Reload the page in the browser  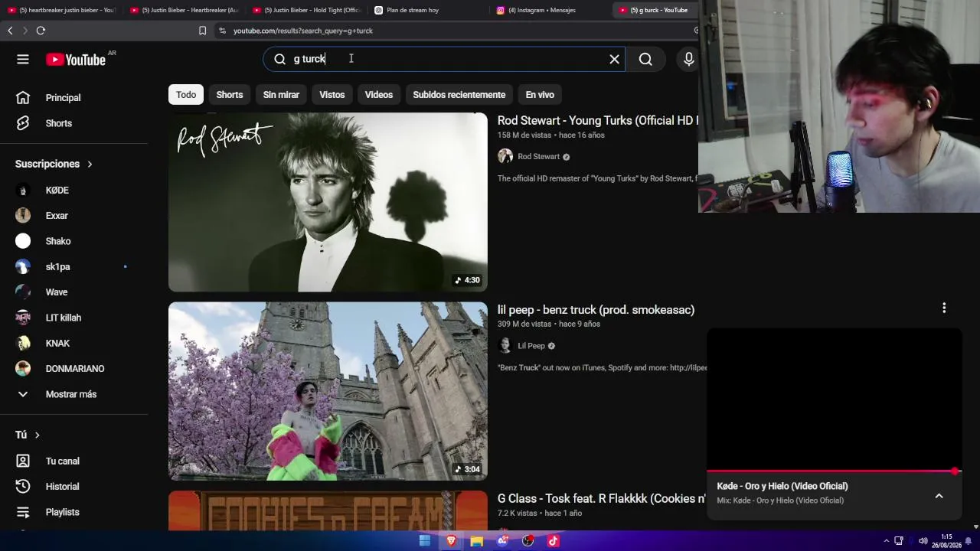pyautogui.click(x=41, y=31)
